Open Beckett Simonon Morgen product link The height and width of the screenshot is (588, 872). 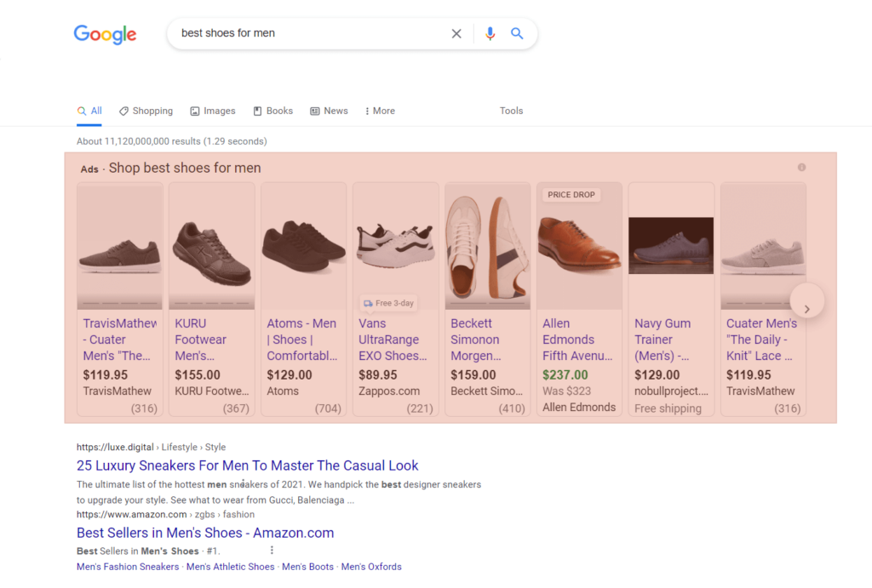click(476, 339)
